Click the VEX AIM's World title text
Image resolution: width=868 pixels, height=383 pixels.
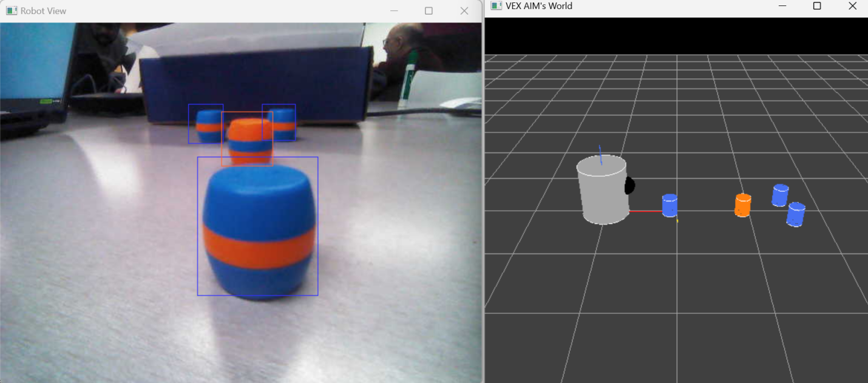pos(538,6)
